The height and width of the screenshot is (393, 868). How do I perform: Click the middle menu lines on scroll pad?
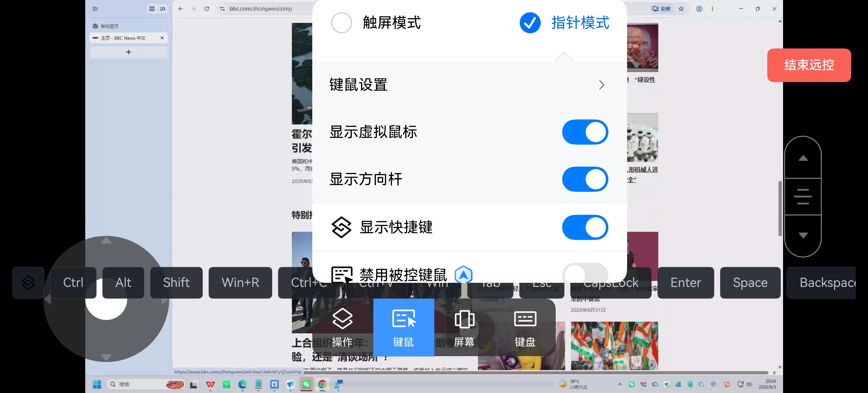(x=803, y=196)
